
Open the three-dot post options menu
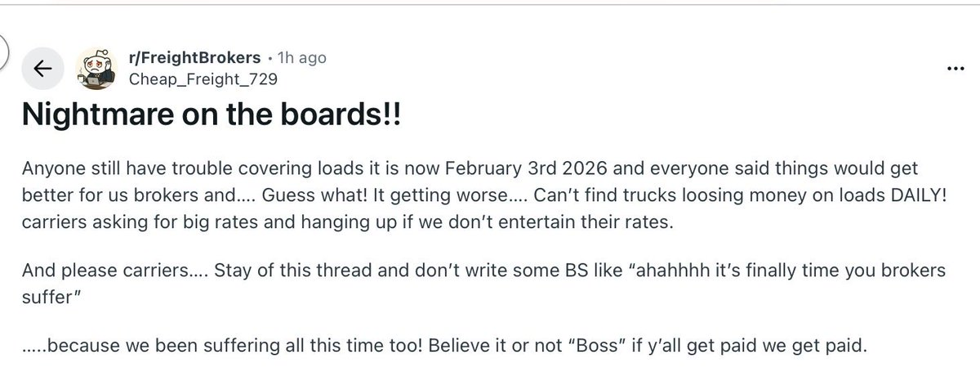[x=953, y=68]
